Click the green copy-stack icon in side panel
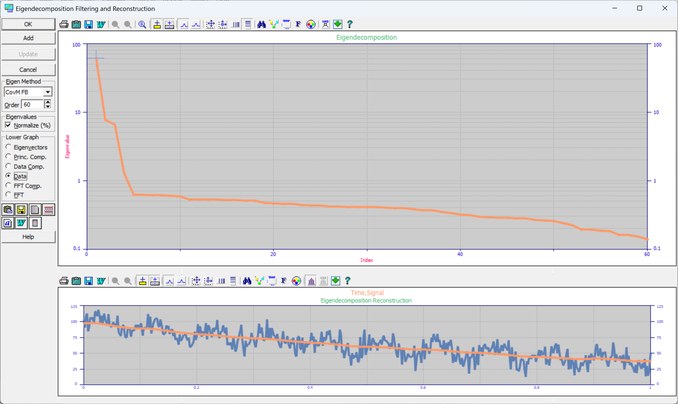 (8, 210)
